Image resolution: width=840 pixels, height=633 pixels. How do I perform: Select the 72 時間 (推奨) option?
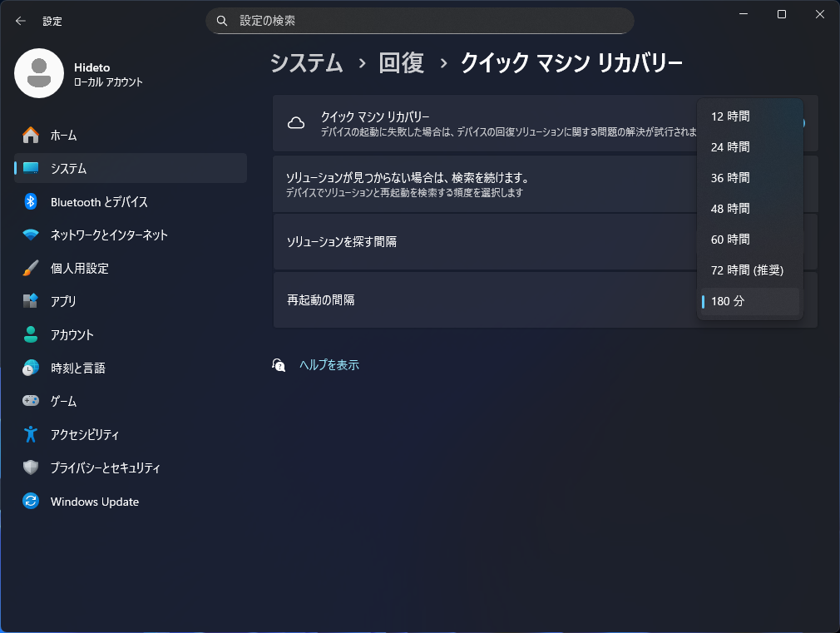pyautogui.click(x=749, y=270)
